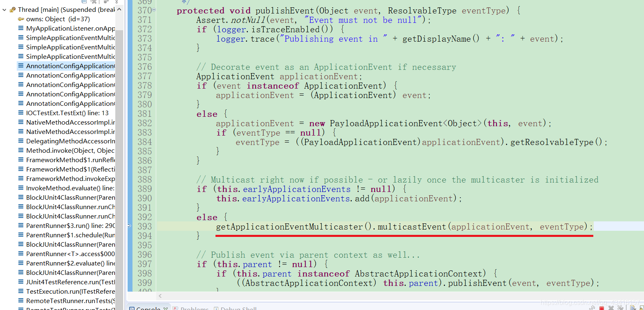Image resolution: width=644 pixels, height=310 pixels.
Task: Click the editor's horizontal scroll-left arrow
Action: pyautogui.click(x=160, y=296)
